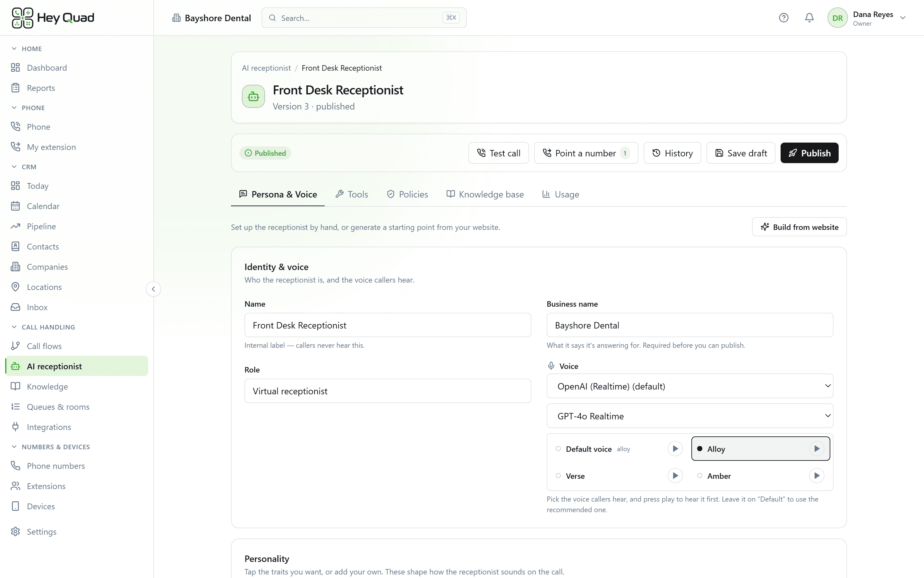The image size is (924, 578).
Task: Click the Phone handset icon in sidebar
Action: point(15,127)
